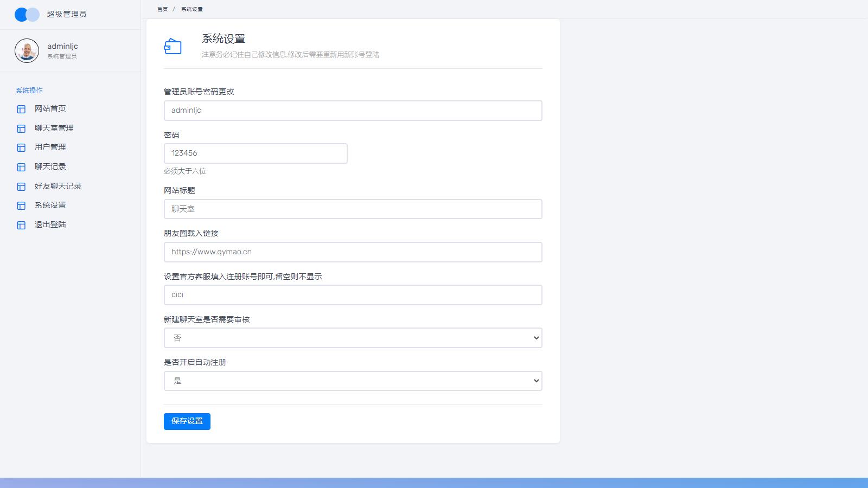868x488 pixels.
Task: Click the blue logo beside 超级管理员
Action: tap(27, 15)
